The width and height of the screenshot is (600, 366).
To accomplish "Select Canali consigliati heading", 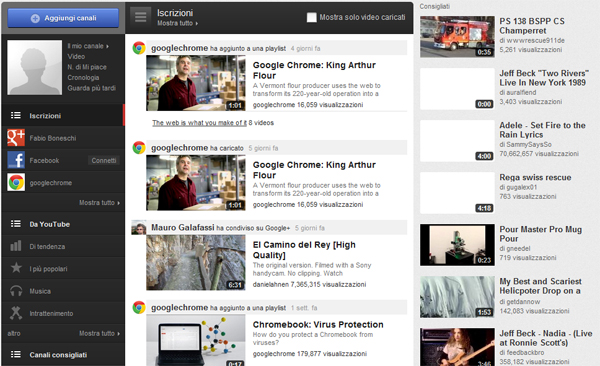I will pos(58,355).
